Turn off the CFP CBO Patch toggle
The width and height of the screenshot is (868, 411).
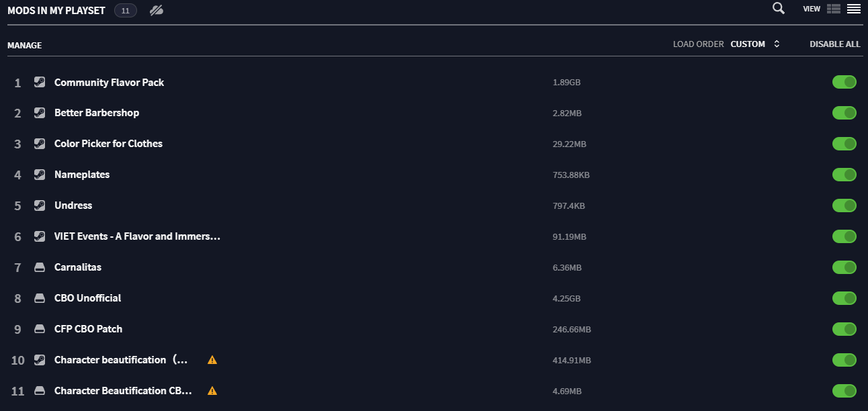pos(844,329)
